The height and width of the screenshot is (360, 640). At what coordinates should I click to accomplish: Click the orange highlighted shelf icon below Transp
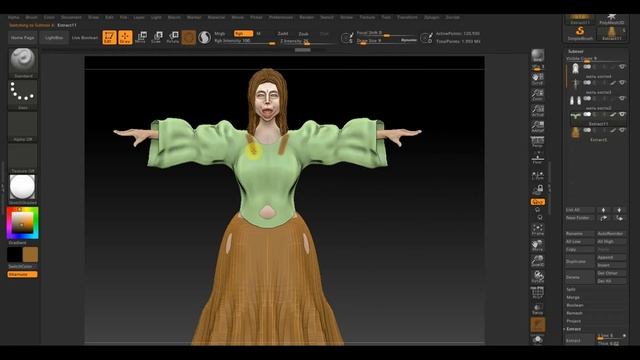click(538, 325)
